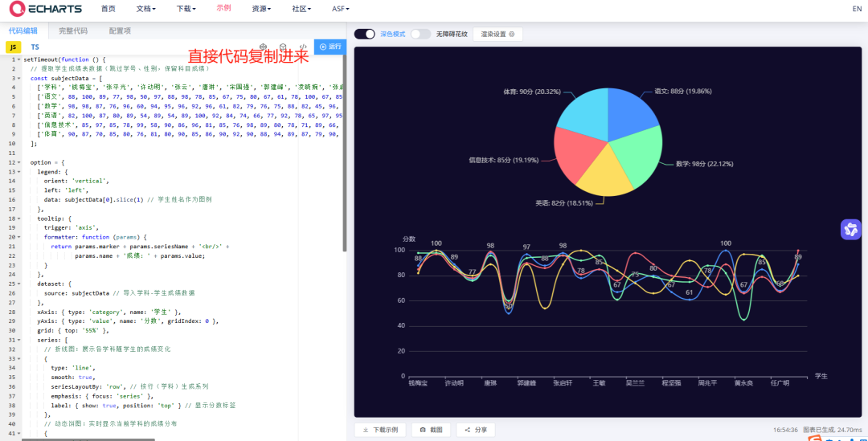Viewport: 868px width, 441px height.
Task: Click the 分享 share button
Action: point(476,430)
